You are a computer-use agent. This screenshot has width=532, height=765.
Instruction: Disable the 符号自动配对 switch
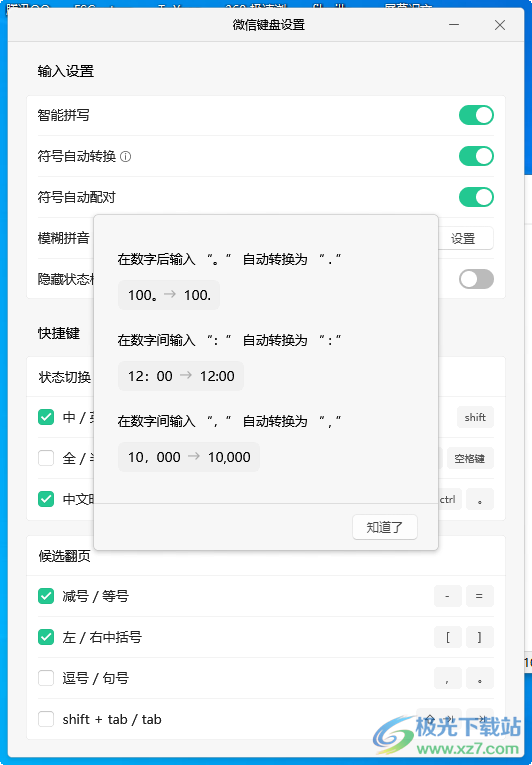[476, 197]
